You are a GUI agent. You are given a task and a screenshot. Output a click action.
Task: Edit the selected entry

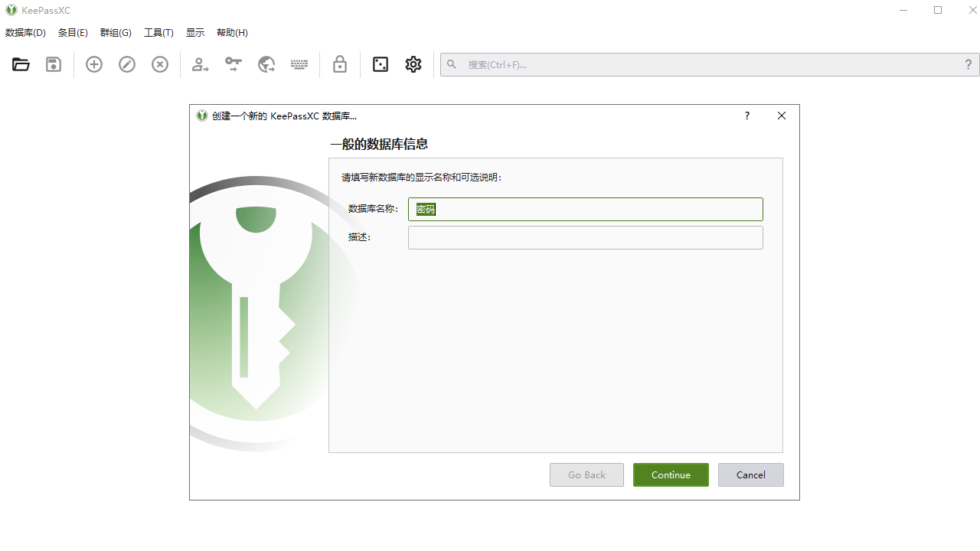coord(127,64)
